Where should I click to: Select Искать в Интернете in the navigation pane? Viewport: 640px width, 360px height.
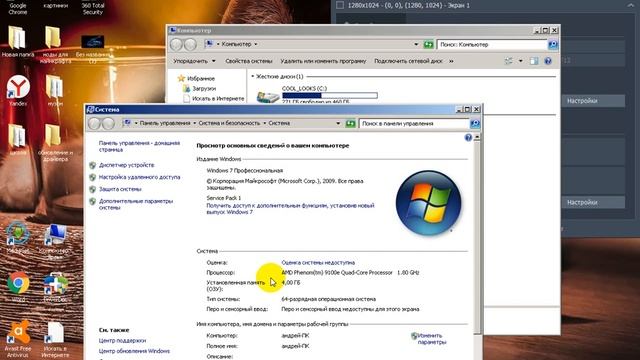point(218,98)
